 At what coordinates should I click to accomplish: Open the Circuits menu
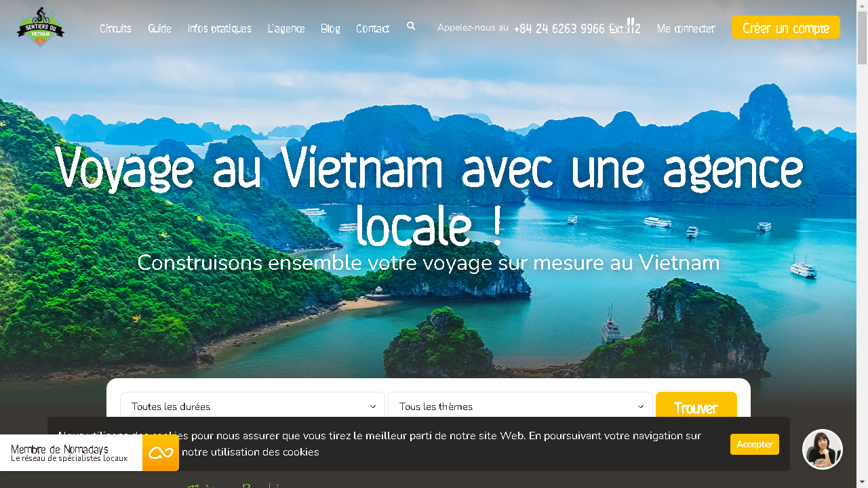point(115,28)
